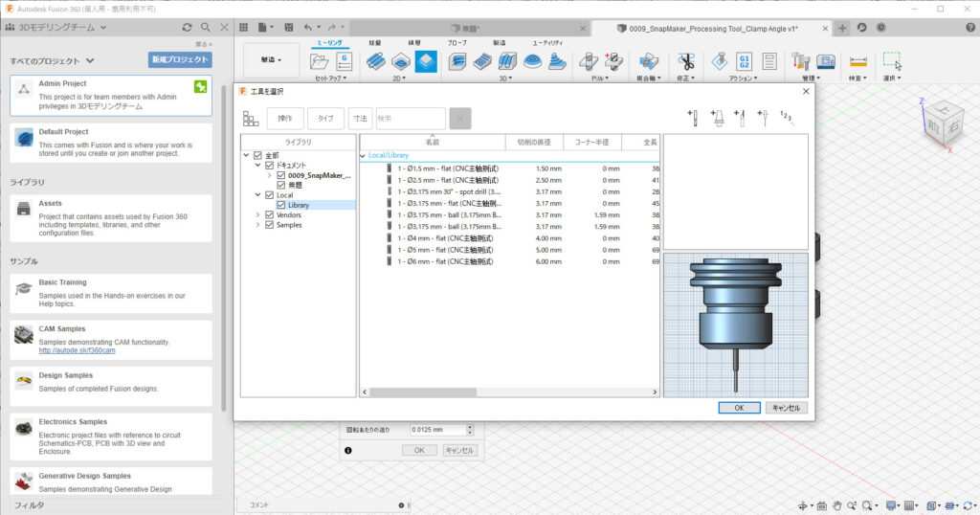Click the G1 G2 post process icon

(746, 62)
